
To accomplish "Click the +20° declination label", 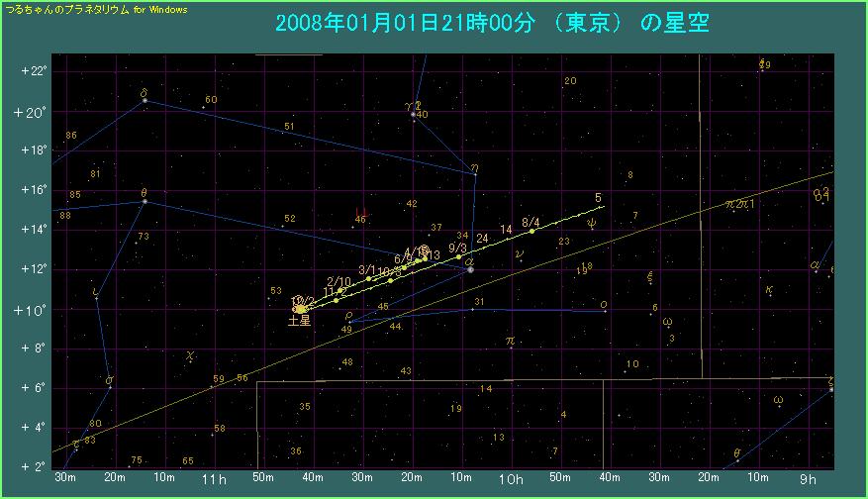I will coord(29,112).
